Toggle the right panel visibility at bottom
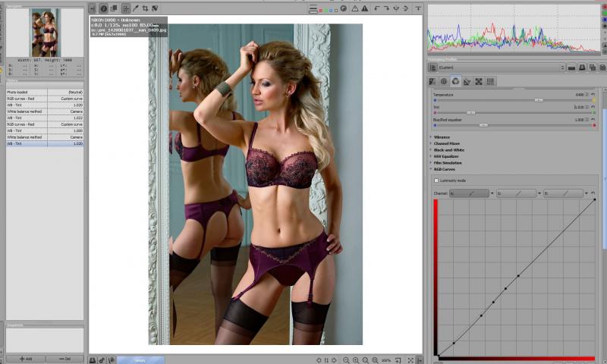 (x=420, y=360)
